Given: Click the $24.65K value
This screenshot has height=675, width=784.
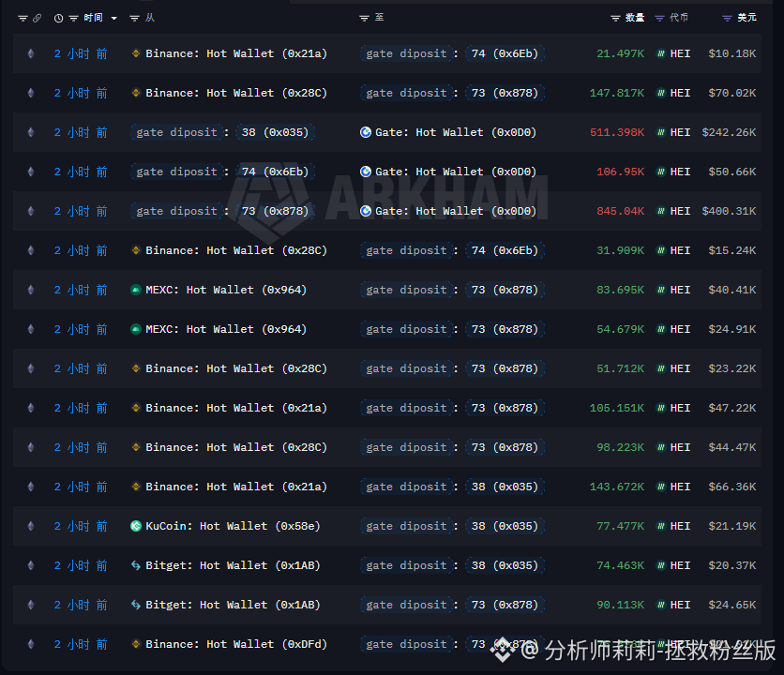Looking at the screenshot, I should pyautogui.click(x=732, y=605).
